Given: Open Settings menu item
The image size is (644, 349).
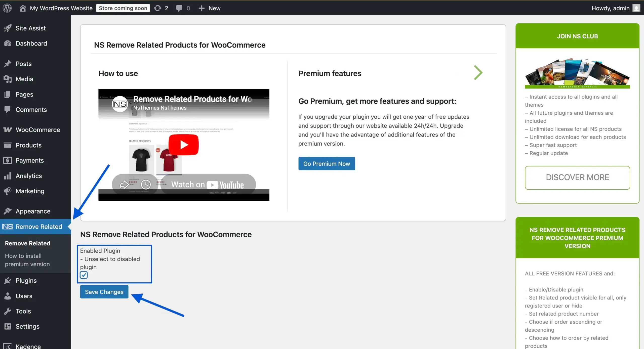Looking at the screenshot, I should pos(35,326).
